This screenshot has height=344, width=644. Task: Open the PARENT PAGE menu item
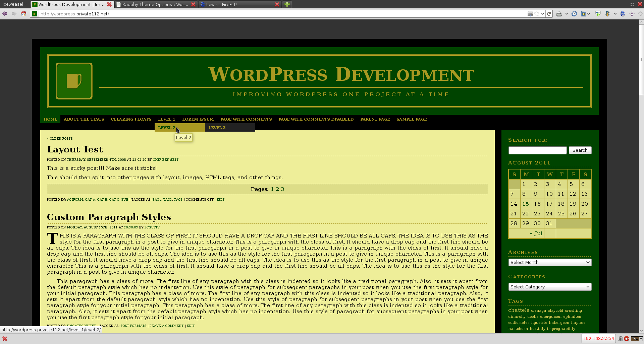[x=375, y=119]
